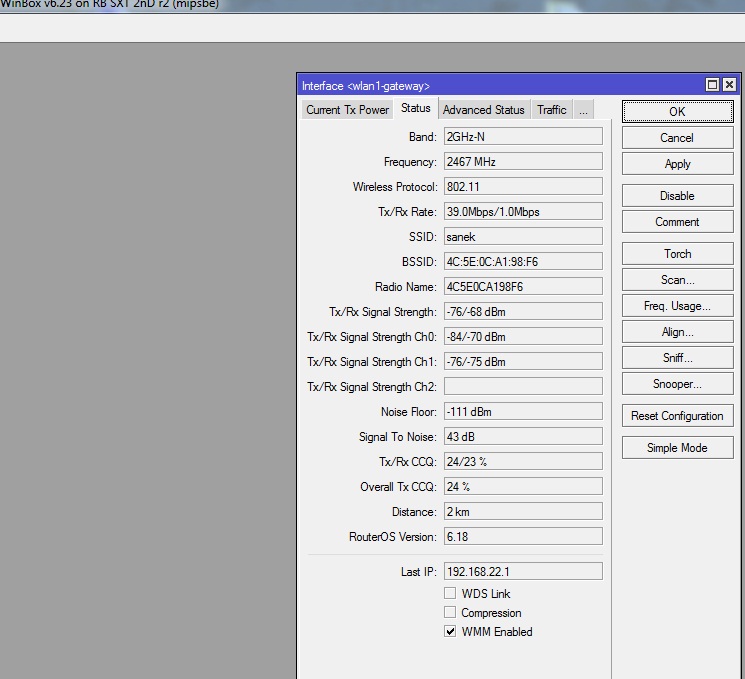745x679 pixels.
Task: Click the Band field showing 2GHz-N
Action: 523,136
